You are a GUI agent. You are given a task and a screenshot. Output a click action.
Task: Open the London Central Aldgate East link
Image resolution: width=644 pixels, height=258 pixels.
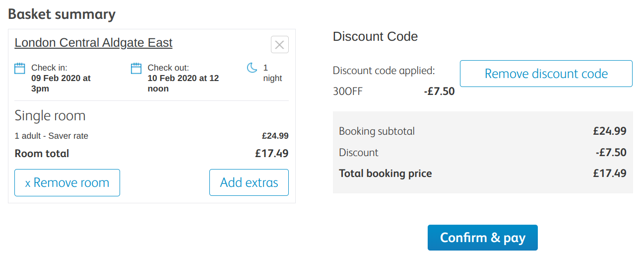pyautogui.click(x=93, y=43)
